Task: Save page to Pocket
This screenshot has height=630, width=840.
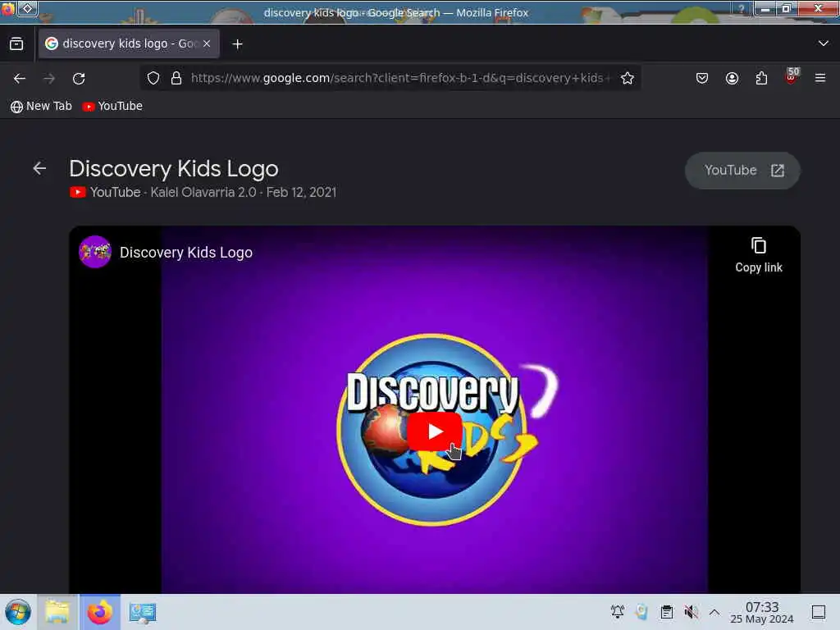Action: (x=702, y=78)
